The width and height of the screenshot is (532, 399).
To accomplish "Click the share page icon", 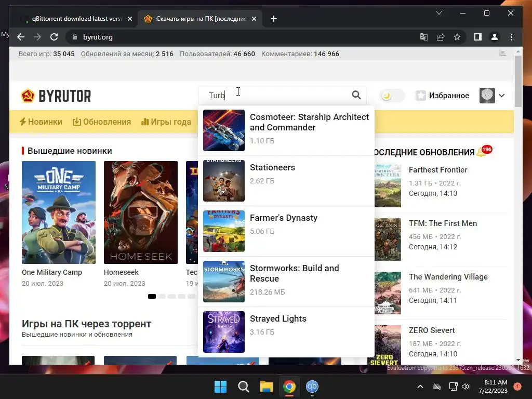I will [441, 37].
